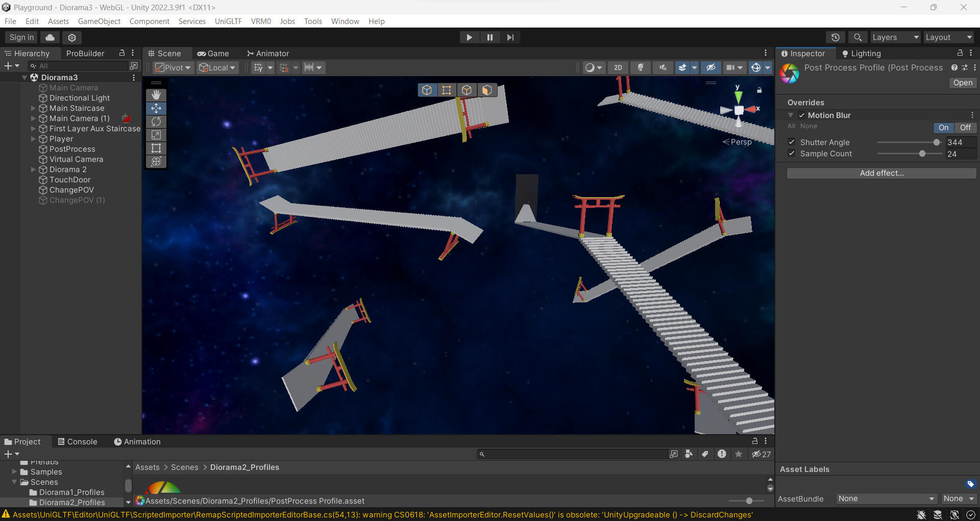Click the Add effect button
Screen dimensions: 980x521
click(881, 173)
